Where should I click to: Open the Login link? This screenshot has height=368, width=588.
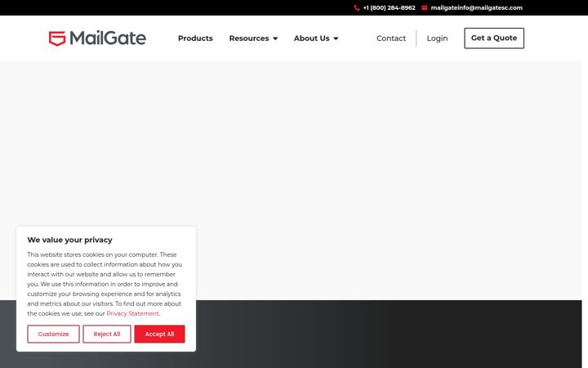(x=437, y=38)
